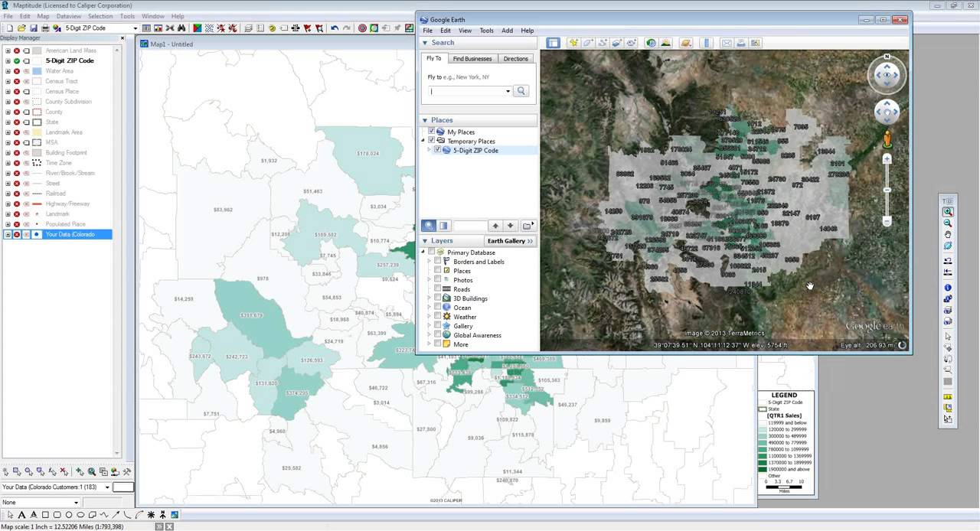This screenshot has width=980, height=531.
Task: Click the Google Earth zoom out minus
Action: (887, 222)
